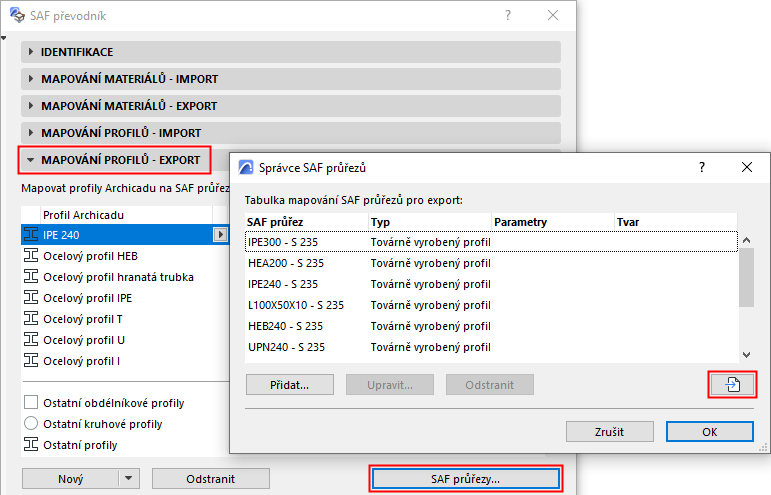Click the icon beside Ocelový profil hranatá trubka

(x=31, y=277)
